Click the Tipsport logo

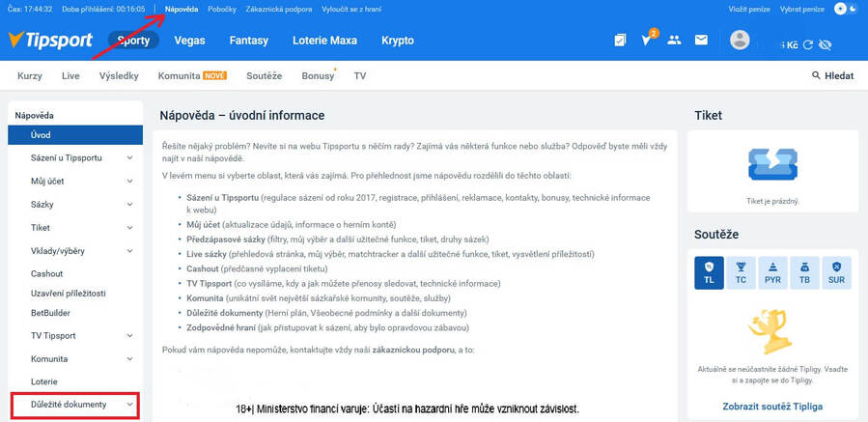point(50,41)
